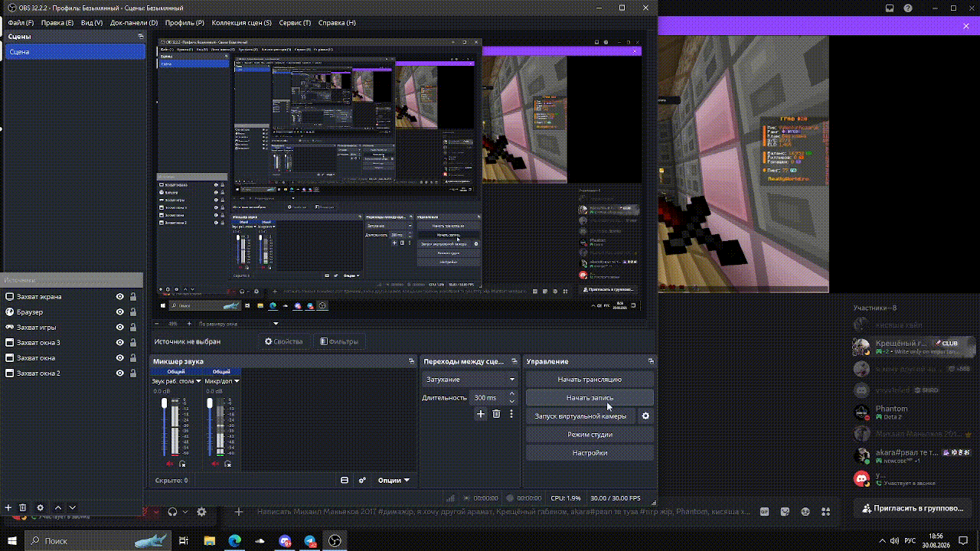Open transition properties three-dot menu

[511, 414]
